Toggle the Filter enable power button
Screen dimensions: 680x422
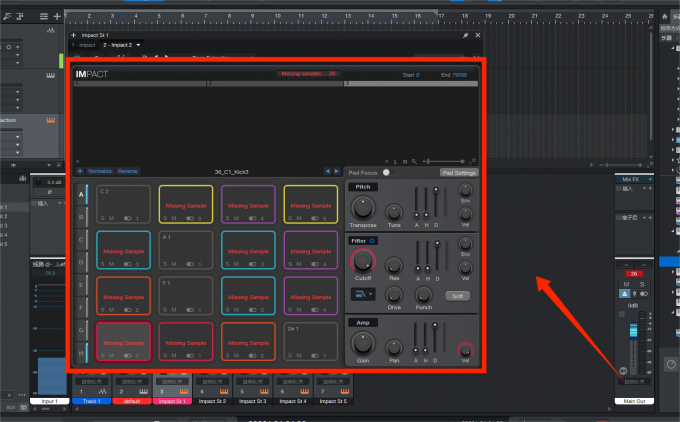(372, 241)
